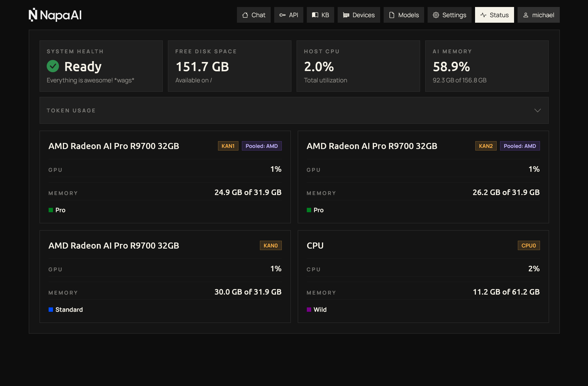Click the 2.0% host CPU value
Screen dimensions: 588x386
pos(319,67)
